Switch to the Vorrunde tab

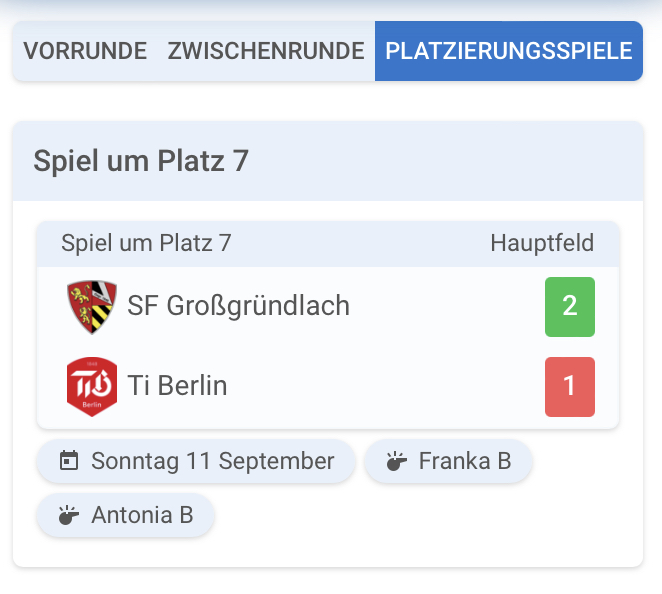click(x=85, y=51)
